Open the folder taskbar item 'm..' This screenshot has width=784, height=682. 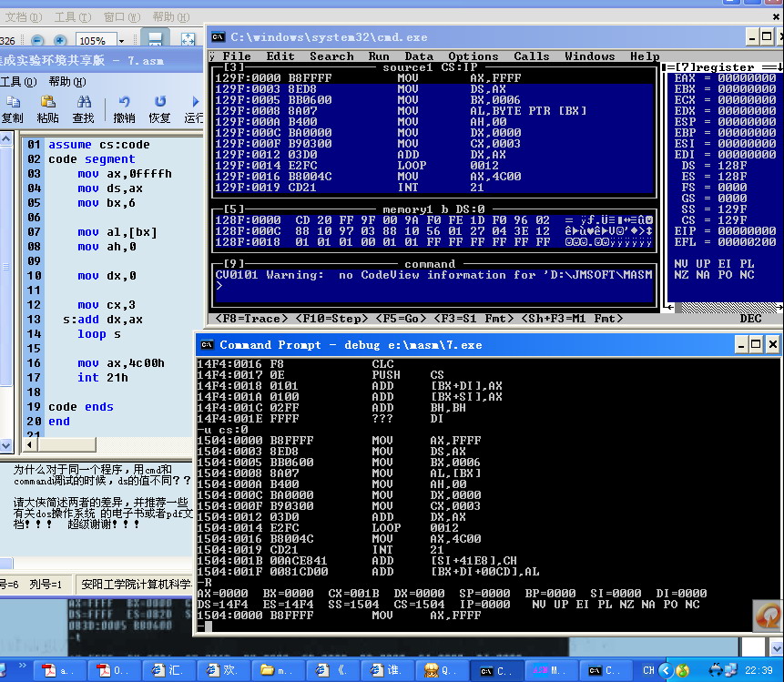[x=277, y=670]
